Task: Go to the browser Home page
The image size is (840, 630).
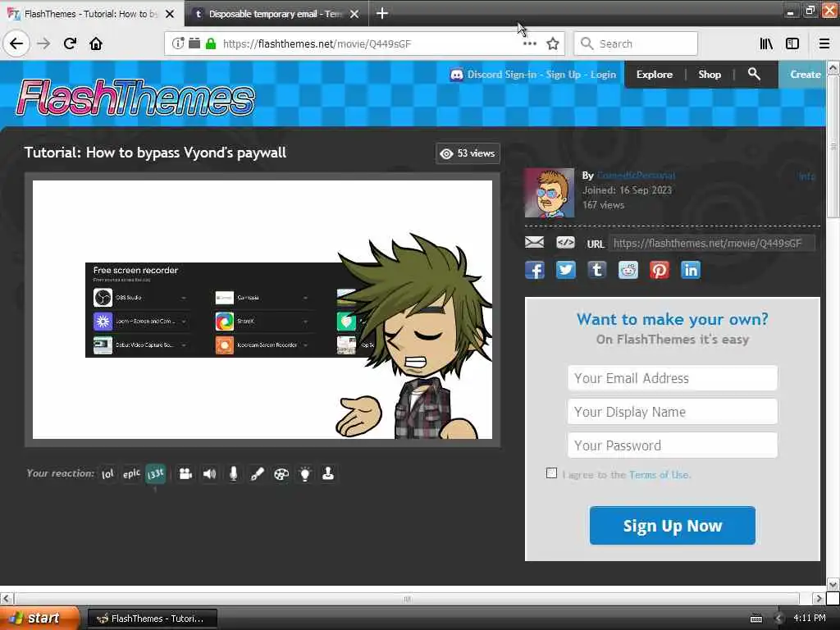Action: coord(96,43)
